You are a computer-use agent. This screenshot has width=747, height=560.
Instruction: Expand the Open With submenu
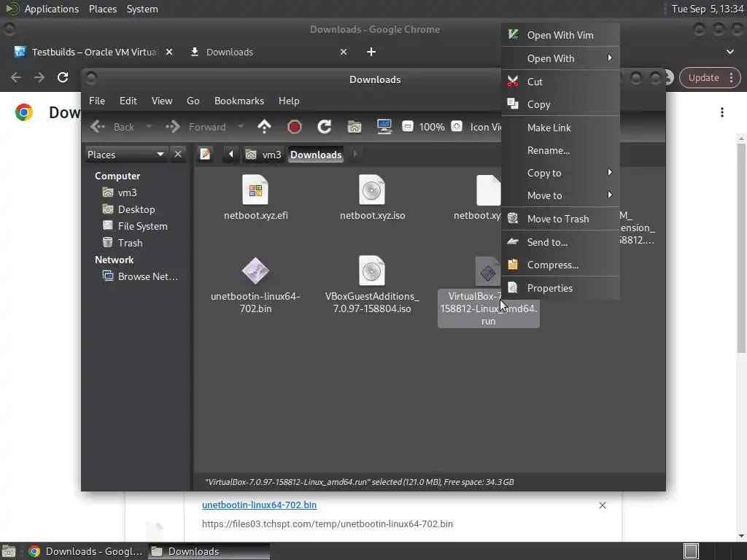[560, 58]
